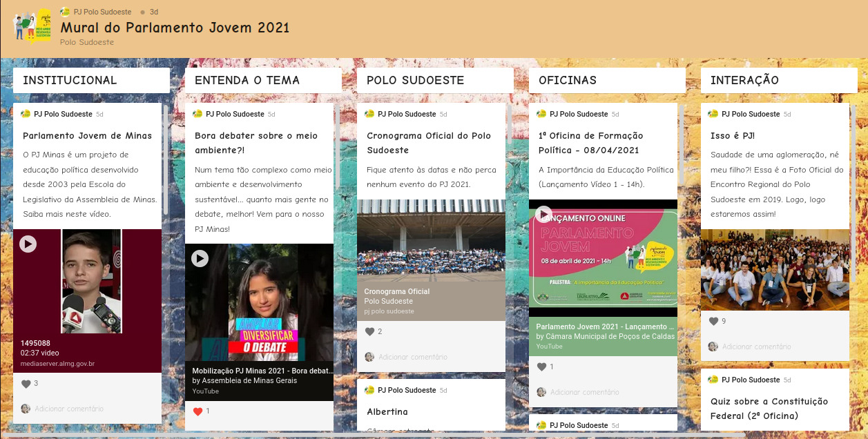This screenshot has width=868, height=439.
Task: Select the INSTITUCIONAL column header
Action: (70, 80)
